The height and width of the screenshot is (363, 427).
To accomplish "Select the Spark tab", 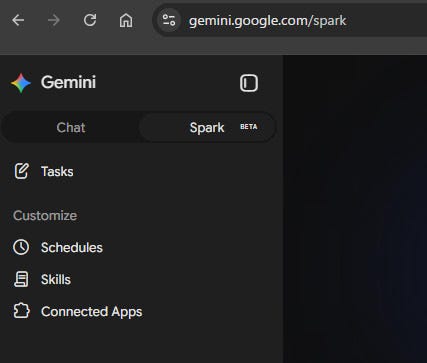I will (207, 127).
